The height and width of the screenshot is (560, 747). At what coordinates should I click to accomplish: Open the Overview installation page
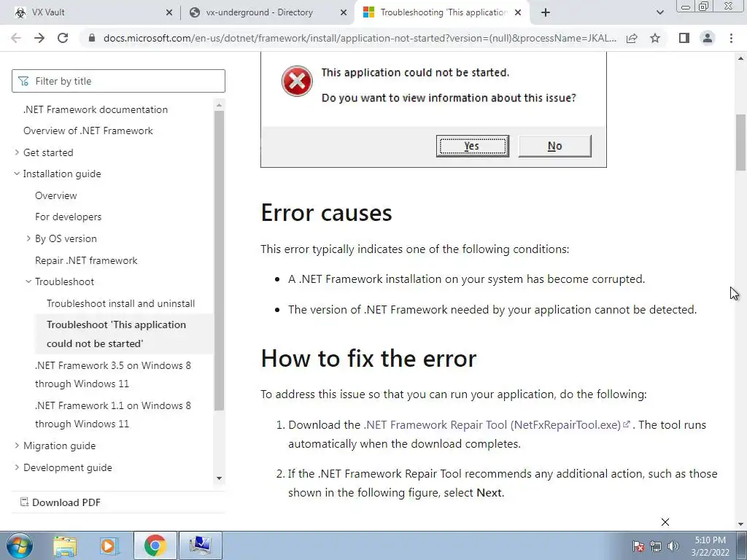pos(55,195)
